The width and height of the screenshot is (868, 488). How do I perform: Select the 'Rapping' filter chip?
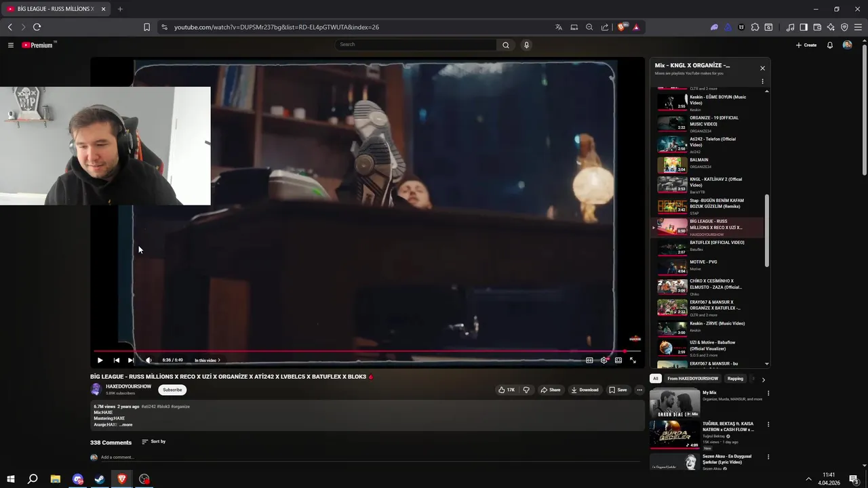[x=736, y=379]
